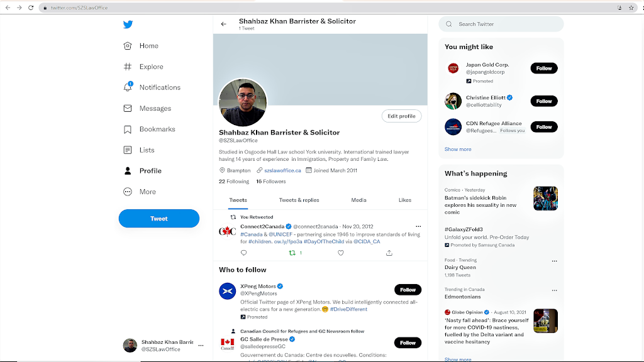Open Notifications in the sidebar
The image size is (644, 362).
point(152,87)
